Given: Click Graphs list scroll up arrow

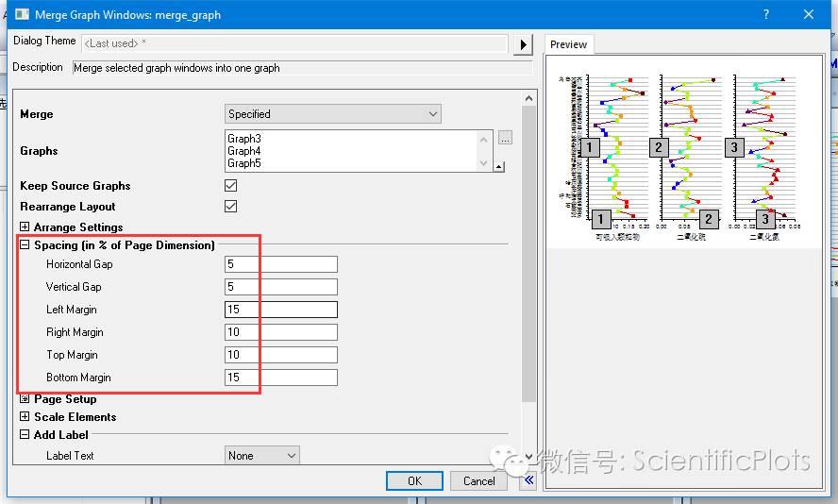Looking at the screenshot, I should coord(484,140).
